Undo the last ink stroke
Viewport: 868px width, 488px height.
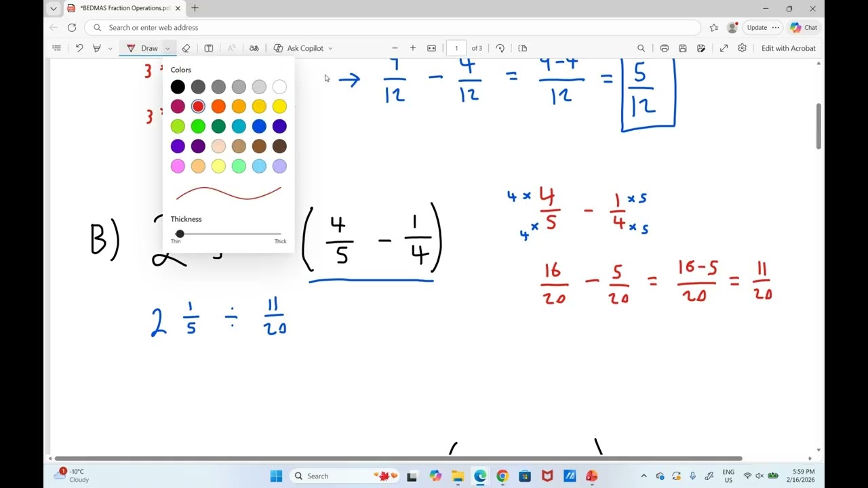click(x=79, y=48)
